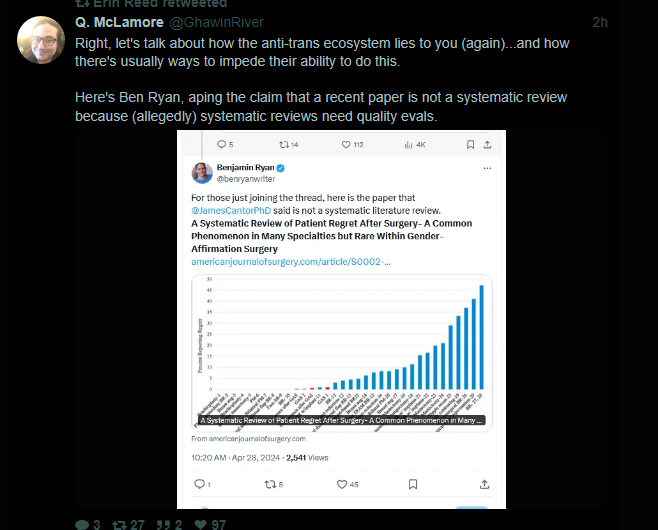Open the three-dot menu on Benjamin Ryan's tweet
This screenshot has height=530, width=658.
coord(486,169)
